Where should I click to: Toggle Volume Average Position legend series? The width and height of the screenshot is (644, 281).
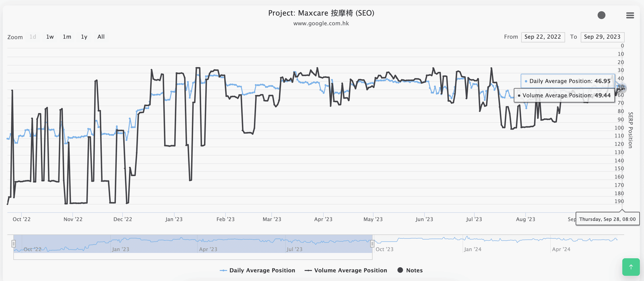[x=346, y=271]
